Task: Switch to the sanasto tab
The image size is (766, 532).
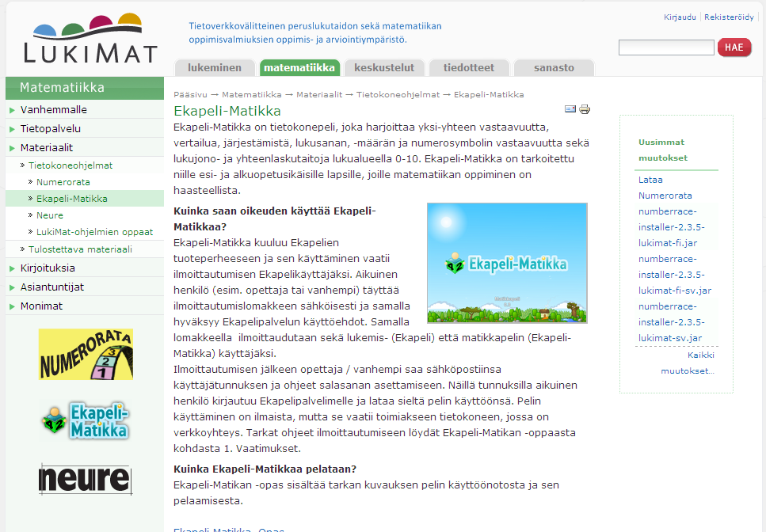Action: pos(554,68)
